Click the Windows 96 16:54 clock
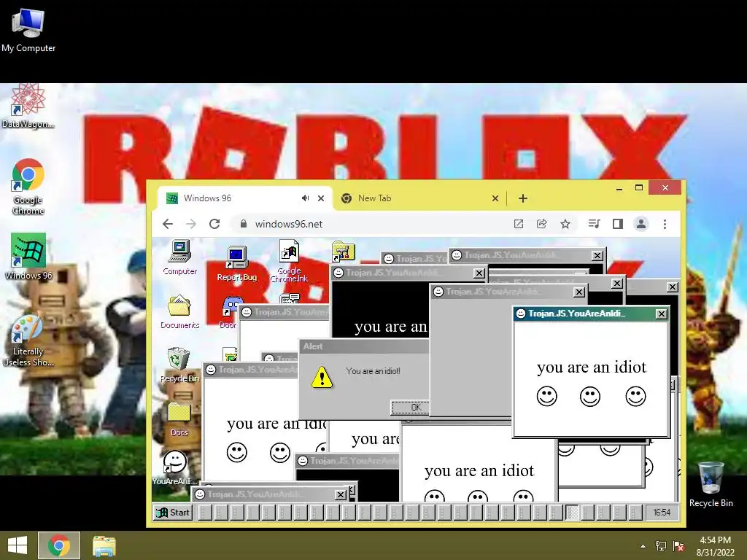Image resolution: width=747 pixels, height=560 pixels. 662,513
